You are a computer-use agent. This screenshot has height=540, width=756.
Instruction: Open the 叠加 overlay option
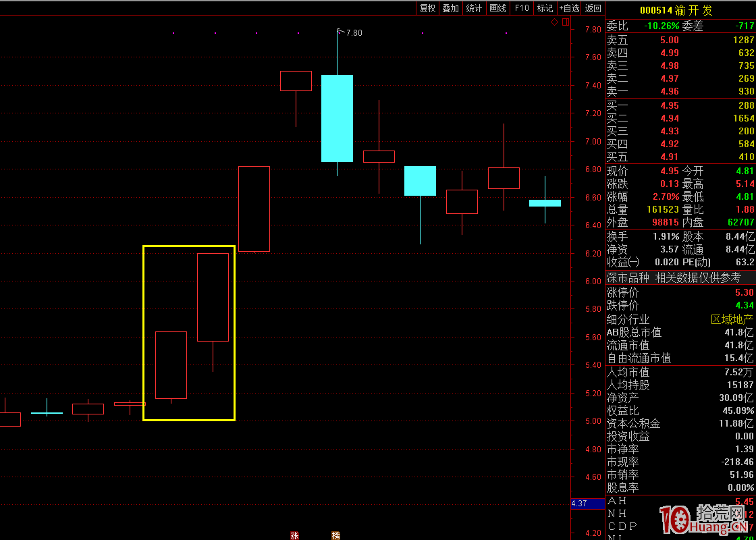[x=450, y=7]
